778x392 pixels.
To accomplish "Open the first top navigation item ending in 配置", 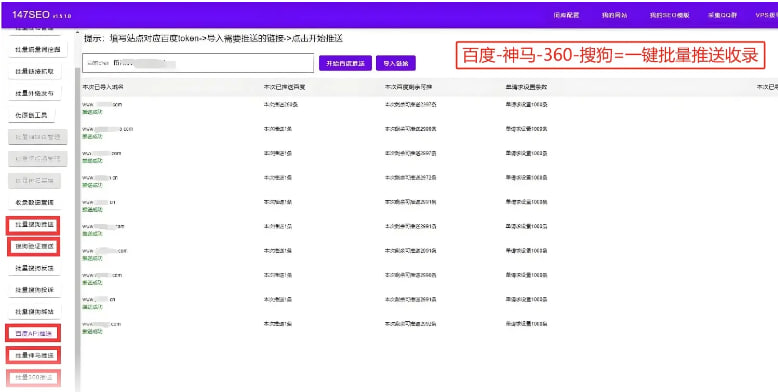I will pos(566,15).
